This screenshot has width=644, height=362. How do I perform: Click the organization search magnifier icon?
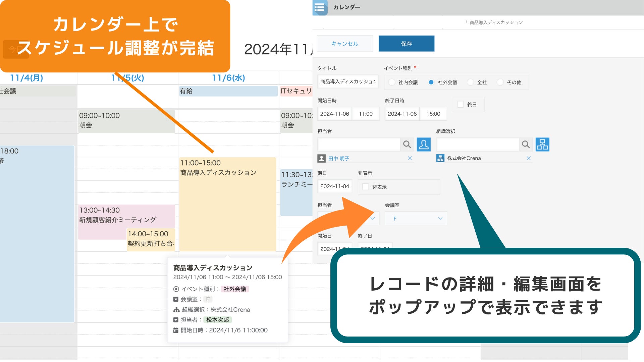point(526,144)
